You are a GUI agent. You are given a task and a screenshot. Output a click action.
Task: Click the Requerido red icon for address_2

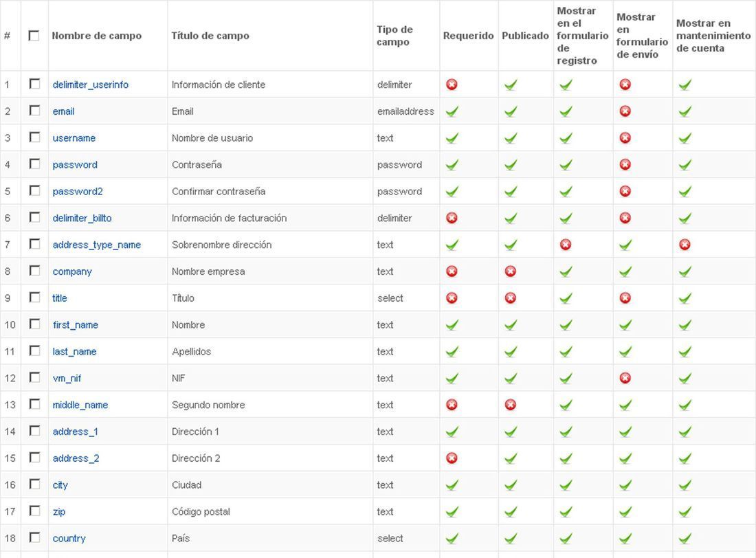pos(452,458)
